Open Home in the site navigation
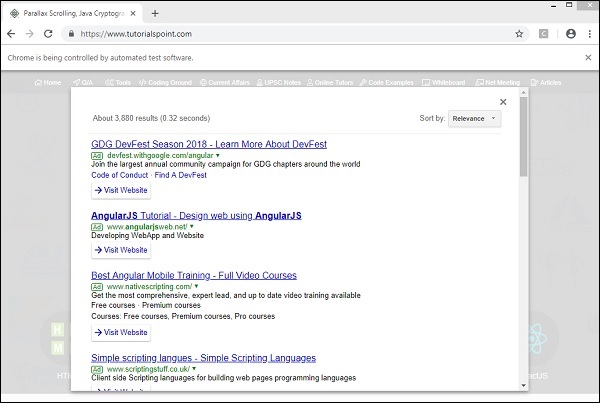 48,82
